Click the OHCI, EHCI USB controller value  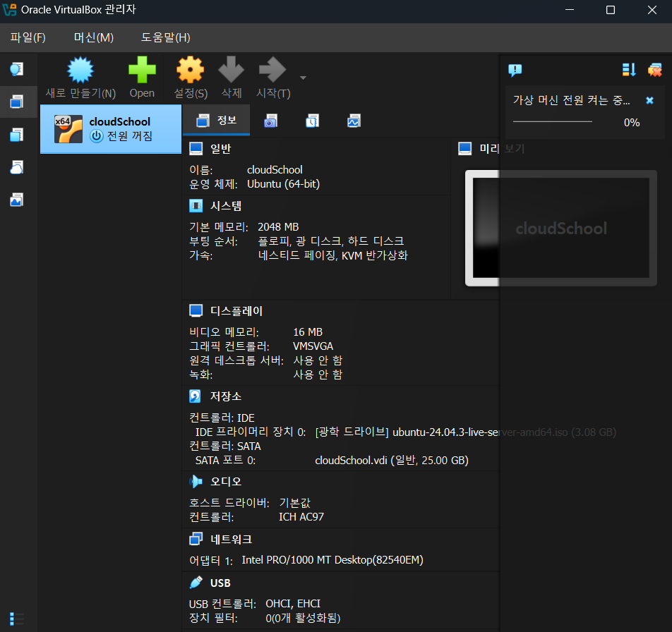coord(293,604)
